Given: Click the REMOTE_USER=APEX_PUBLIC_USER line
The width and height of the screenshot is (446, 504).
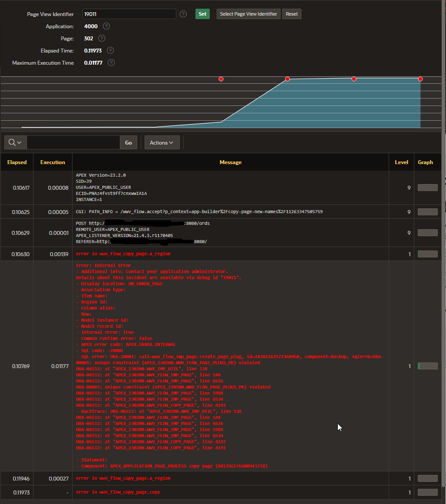Looking at the screenshot, I should (x=112, y=230).
